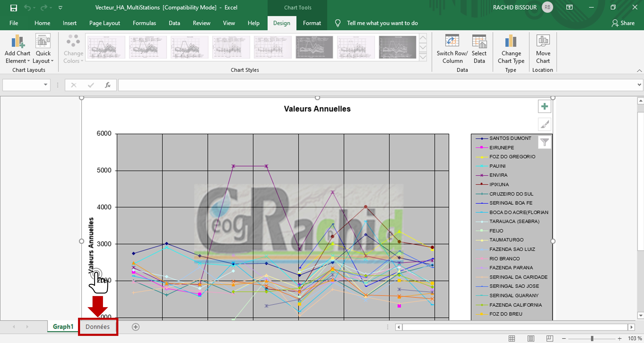Click the zoom in plus button

pos(619,339)
